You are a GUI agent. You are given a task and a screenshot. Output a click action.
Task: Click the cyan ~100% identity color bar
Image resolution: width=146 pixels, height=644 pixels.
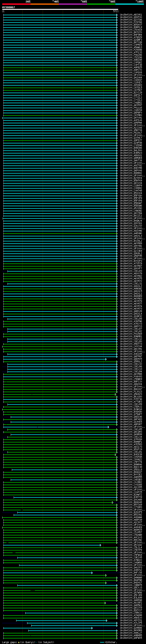pos(130,4)
